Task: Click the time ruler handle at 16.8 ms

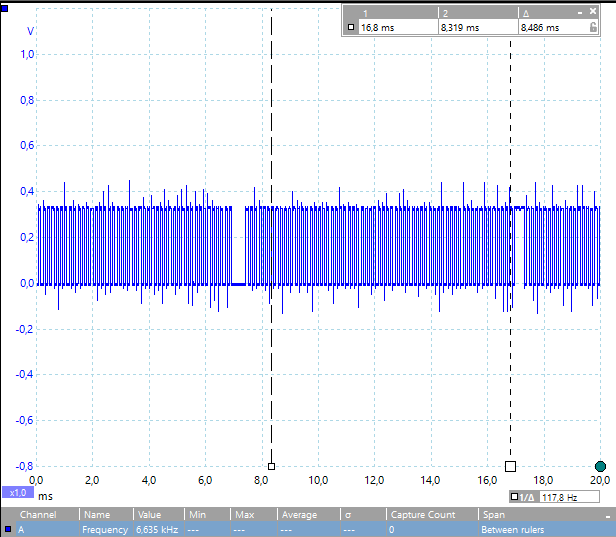Action: click(x=510, y=466)
